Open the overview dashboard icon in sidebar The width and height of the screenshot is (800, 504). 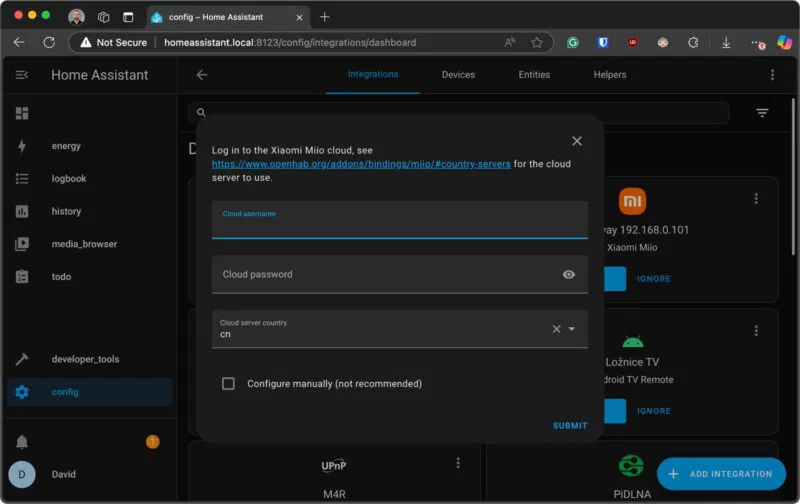22,113
